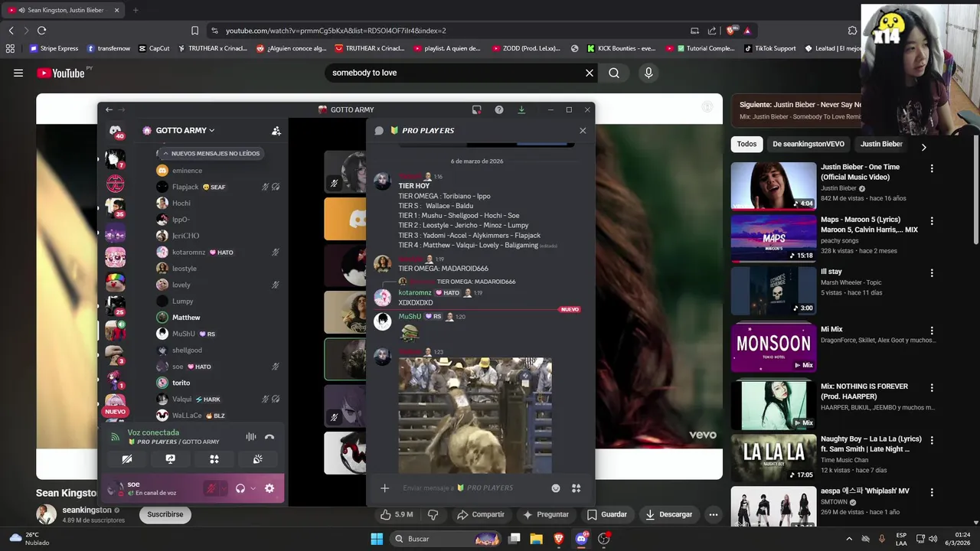The width and height of the screenshot is (980, 551).
Task: Open apps launcher in chat input
Action: (x=577, y=488)
